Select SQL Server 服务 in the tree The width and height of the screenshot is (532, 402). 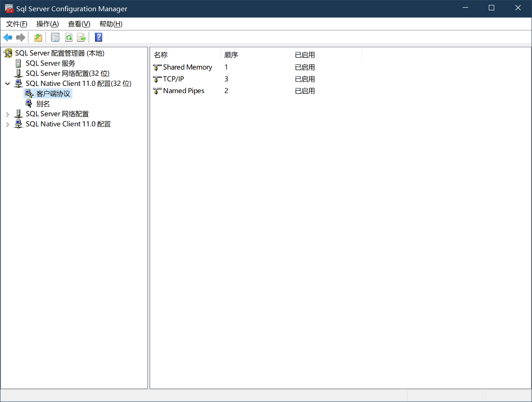coord(50,63)
